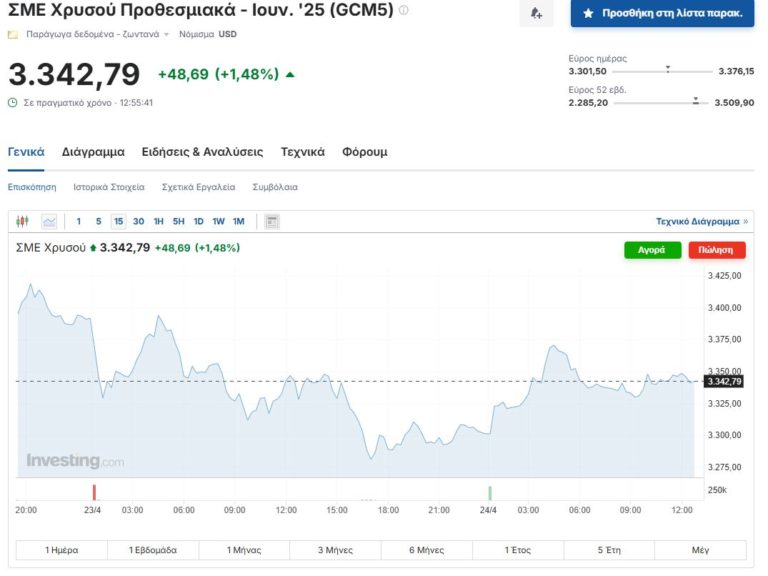Screen dimensions: 768x576
Task: Open Τεχνικό Διάγραμμα expand arrows
Action: (x=745, y=222)
